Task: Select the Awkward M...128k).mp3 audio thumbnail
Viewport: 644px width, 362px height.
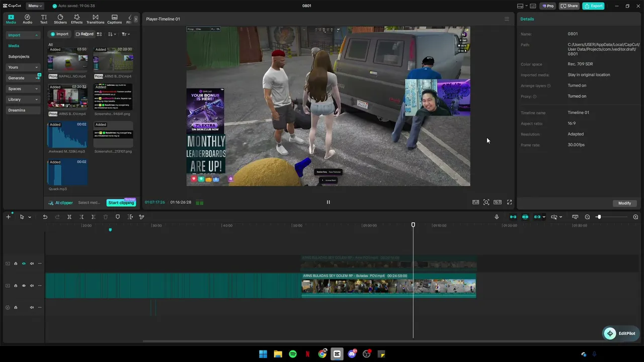Action: coord(67,134)
